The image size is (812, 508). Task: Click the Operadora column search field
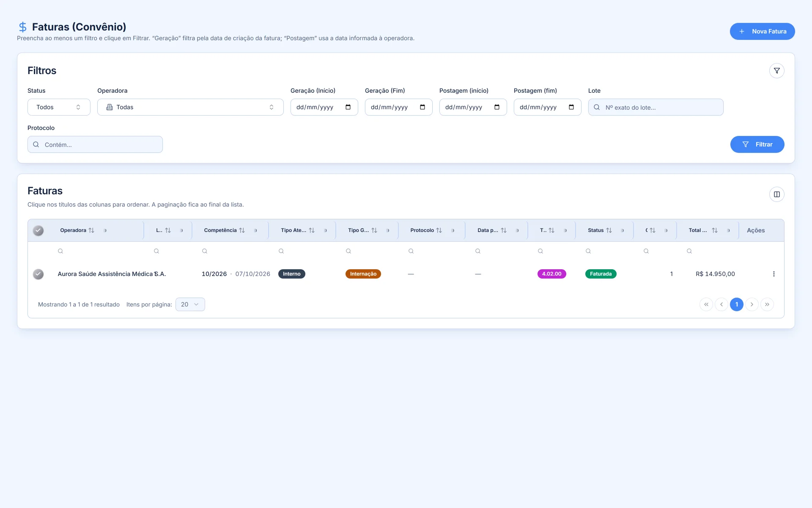[99, 251]
